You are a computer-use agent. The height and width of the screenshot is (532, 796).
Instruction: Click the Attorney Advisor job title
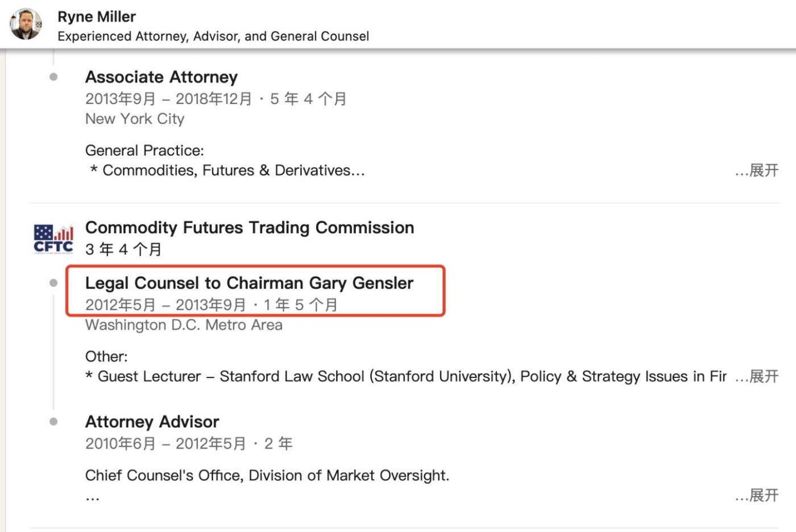pyautogui.click(x=152, y=422)
